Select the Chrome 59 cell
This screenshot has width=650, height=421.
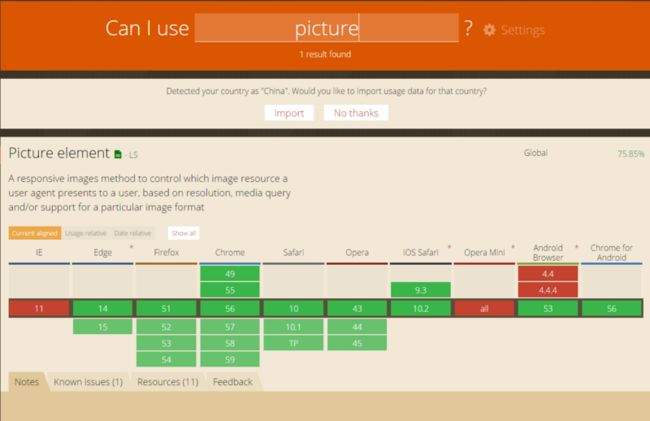[x=230, y=359]
